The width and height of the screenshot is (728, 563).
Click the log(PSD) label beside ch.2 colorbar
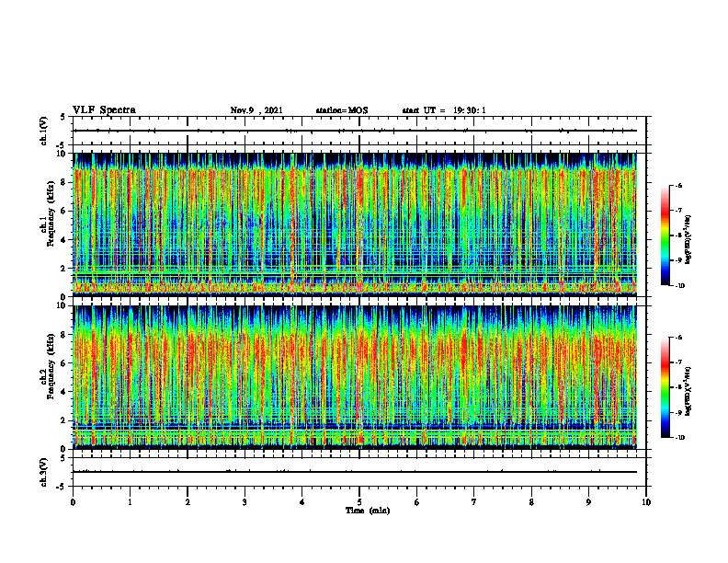[x=688, y=389]
